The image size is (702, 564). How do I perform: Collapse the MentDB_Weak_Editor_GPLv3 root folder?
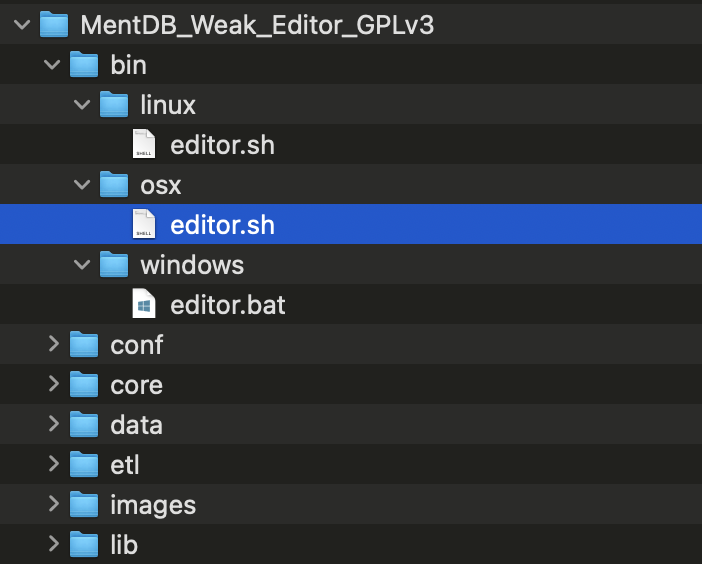tap(24, 25)
